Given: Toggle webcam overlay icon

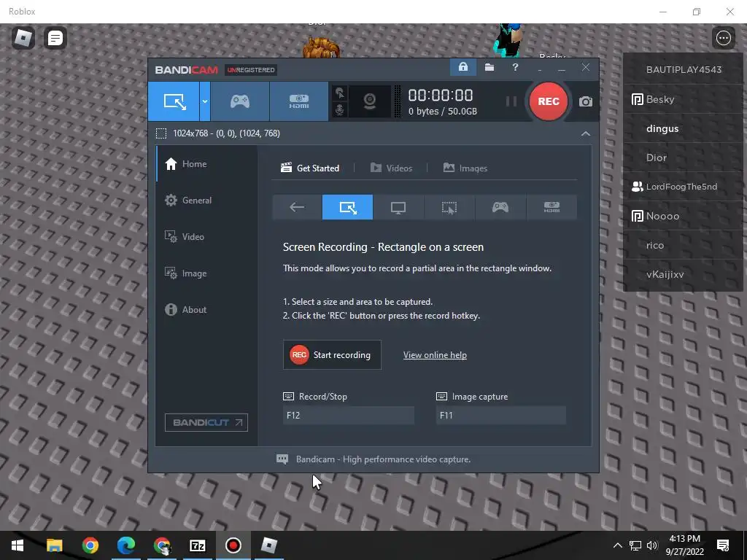Looking at the screenshot, I should coord(370,101).
